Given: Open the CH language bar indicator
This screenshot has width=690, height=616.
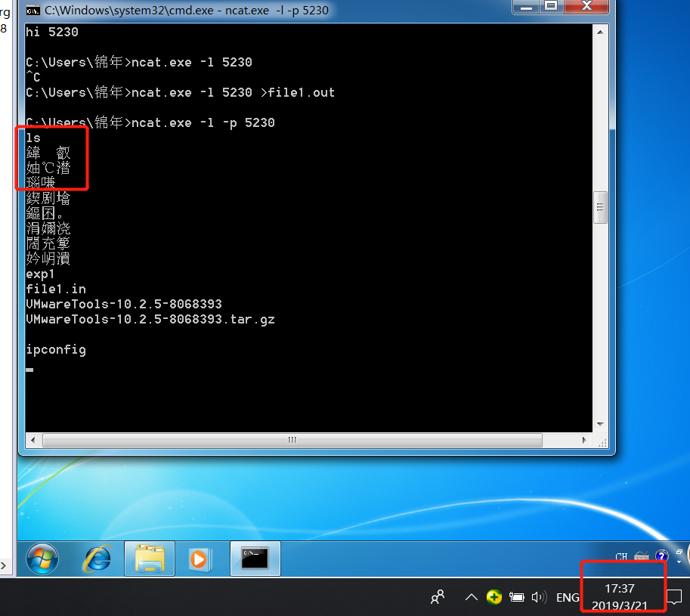Looking at the screenshot, I should pos(621,557).
